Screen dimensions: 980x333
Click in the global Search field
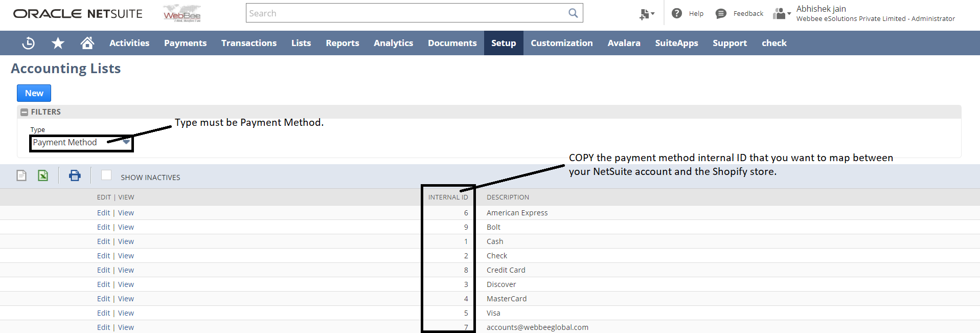point(407,13)
